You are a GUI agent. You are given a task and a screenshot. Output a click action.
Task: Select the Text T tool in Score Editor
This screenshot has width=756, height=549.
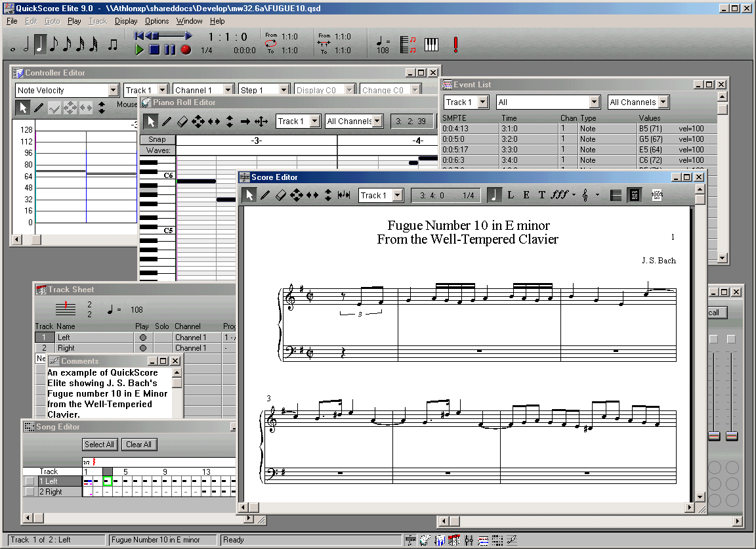(541, 195)
